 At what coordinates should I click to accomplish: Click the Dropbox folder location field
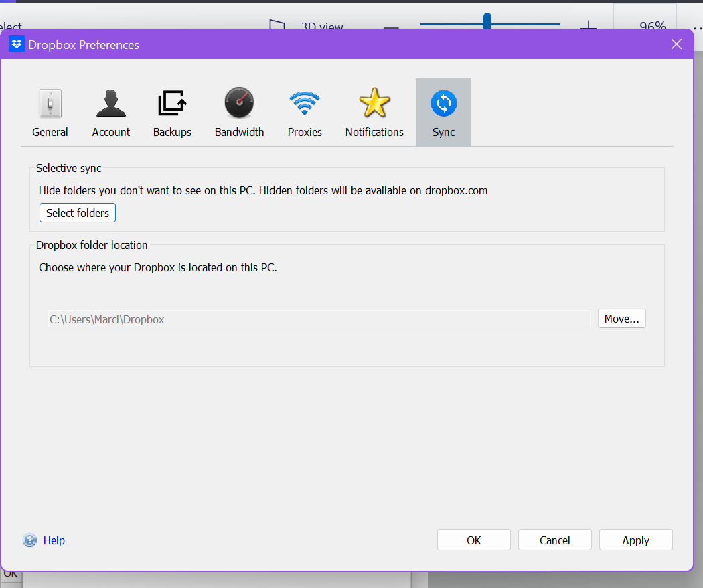coord(315,319)
